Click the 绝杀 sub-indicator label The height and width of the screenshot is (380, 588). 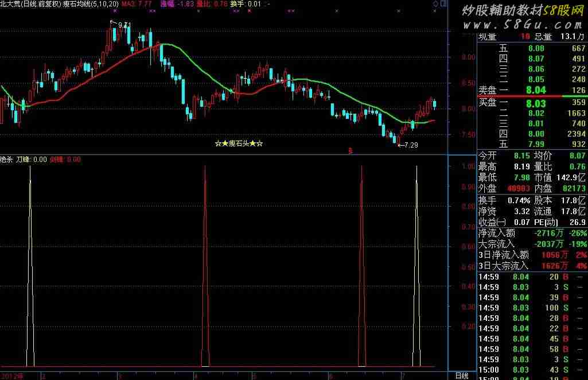click(x=6, y=160)
